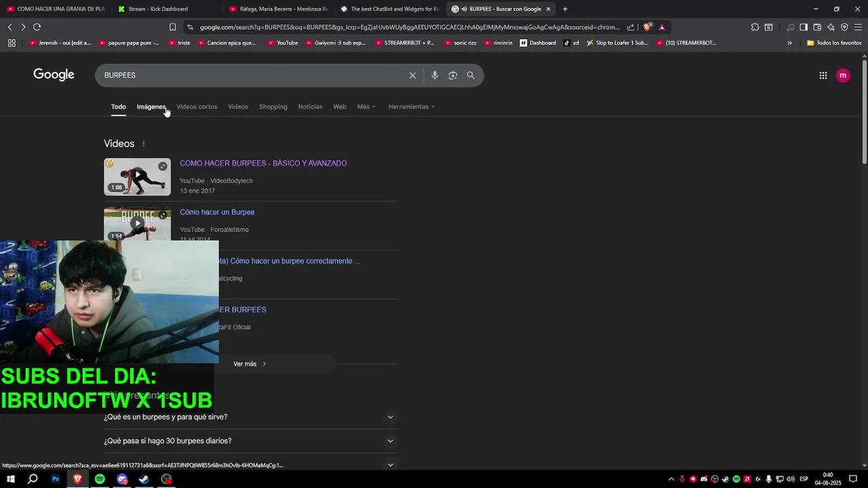Switch to the Videos cortos tab
Viewport: 868px width, 488px height.
coord(197,106)
